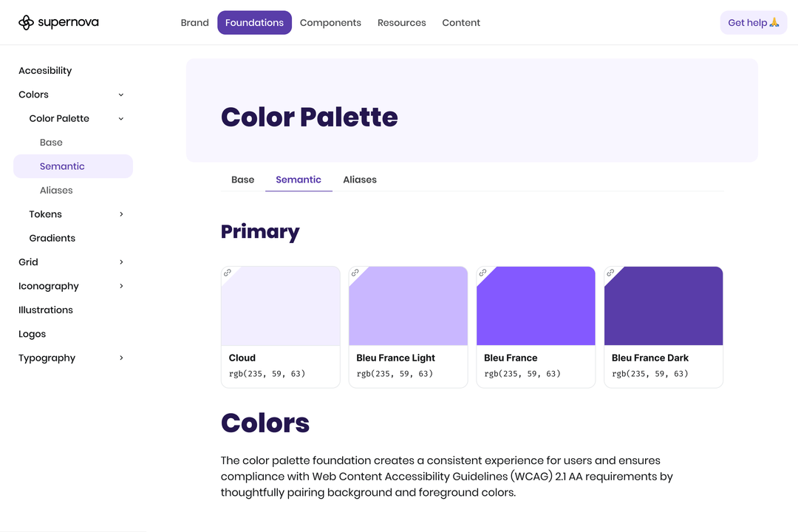
Task: Open the Resources navigation menu
Action: 401,22
